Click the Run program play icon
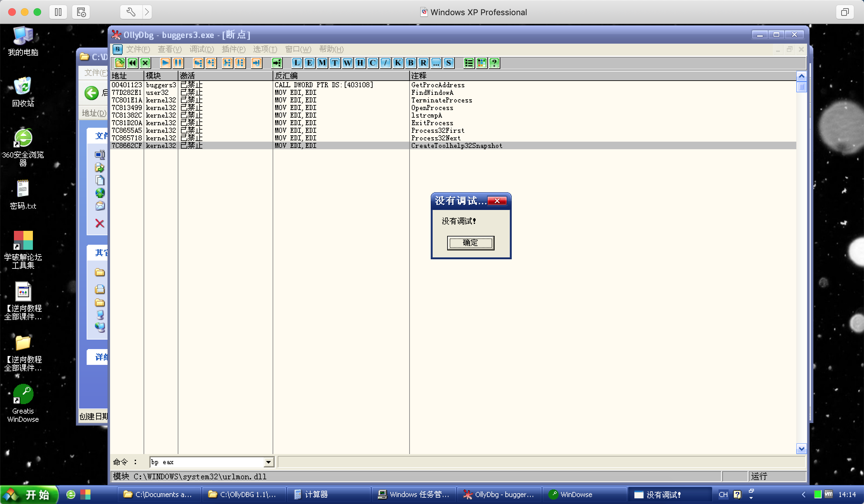 point(165,63)
